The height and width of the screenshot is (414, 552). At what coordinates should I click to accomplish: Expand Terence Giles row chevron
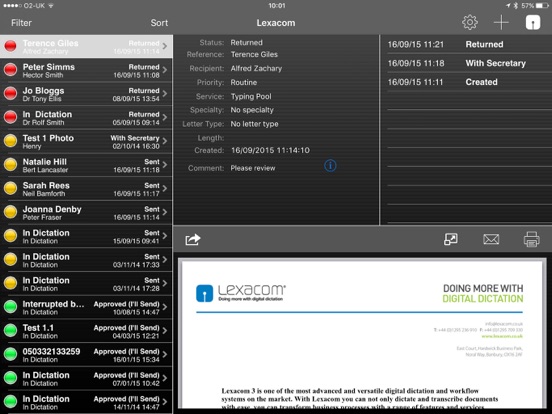pyautogui.click(x=165, y=46)
